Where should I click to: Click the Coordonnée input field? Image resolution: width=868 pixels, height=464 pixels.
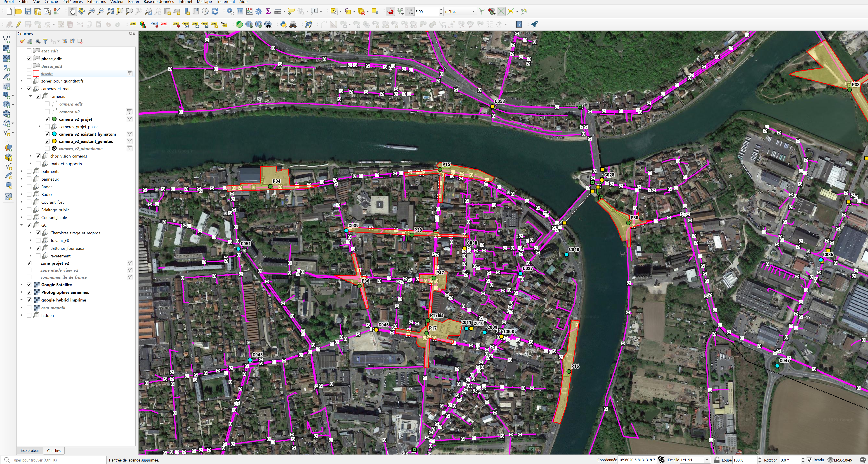(637, 460)
